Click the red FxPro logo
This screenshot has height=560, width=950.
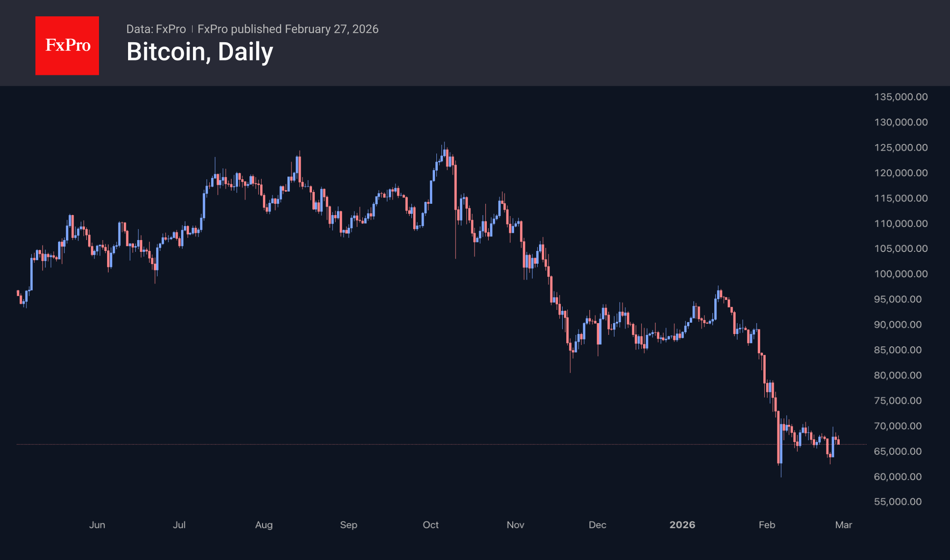(x=67, y=45)
